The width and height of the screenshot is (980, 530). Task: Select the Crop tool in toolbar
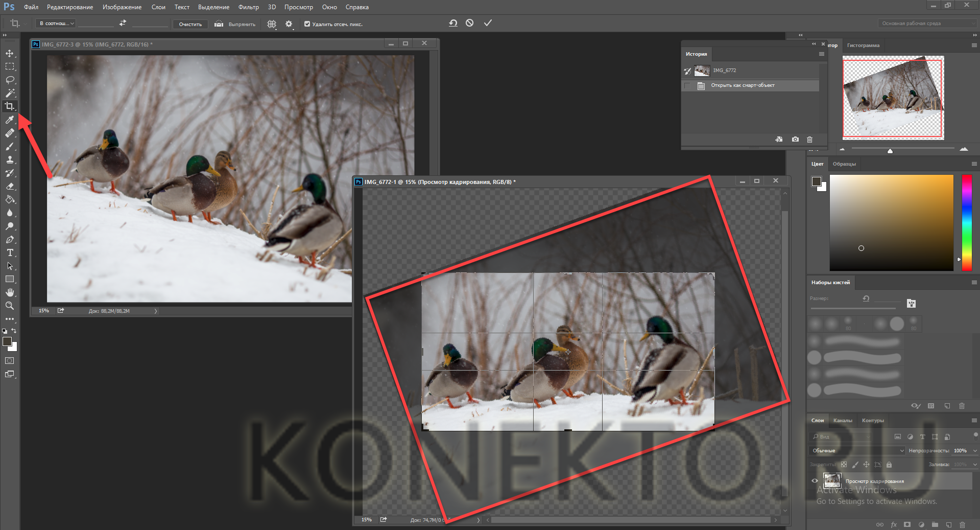(x=10, y=106)
